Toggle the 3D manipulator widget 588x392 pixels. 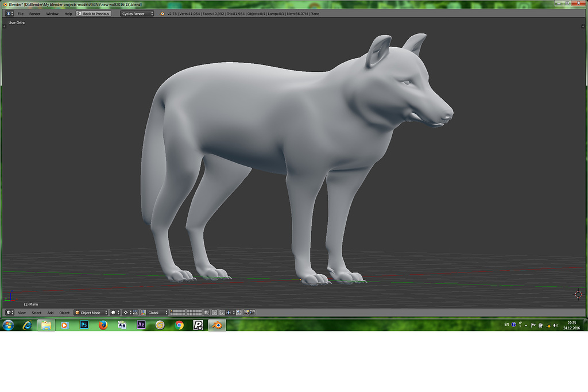pyautogui.click(x=143, y=313)
